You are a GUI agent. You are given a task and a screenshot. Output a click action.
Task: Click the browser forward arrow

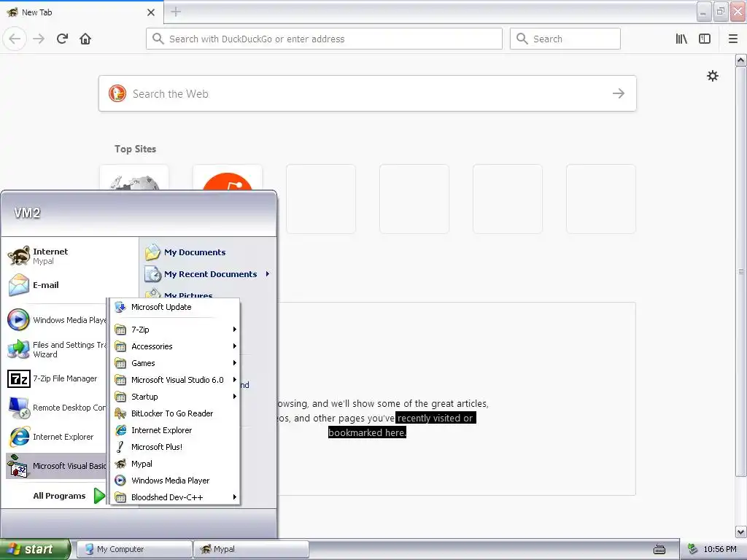(39, 39)
